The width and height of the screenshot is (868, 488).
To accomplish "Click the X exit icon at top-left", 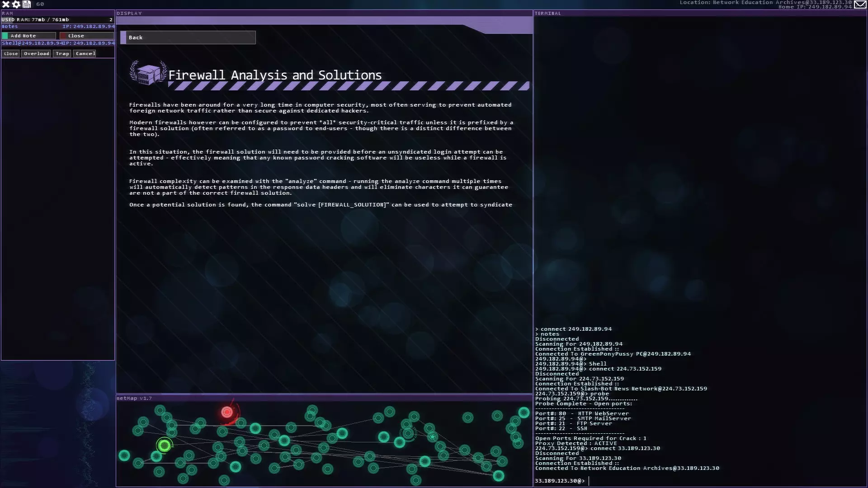I will pyautogui.click(x=6, y=4).
